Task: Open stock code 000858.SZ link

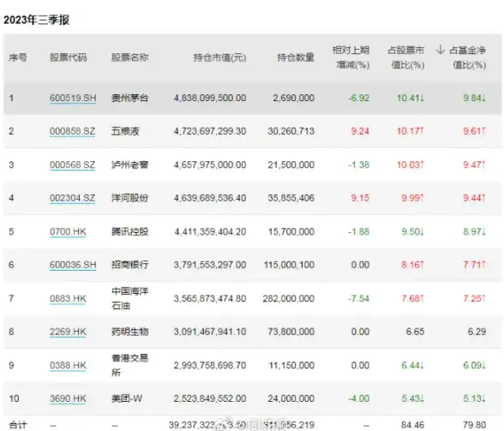Action: 72,131
